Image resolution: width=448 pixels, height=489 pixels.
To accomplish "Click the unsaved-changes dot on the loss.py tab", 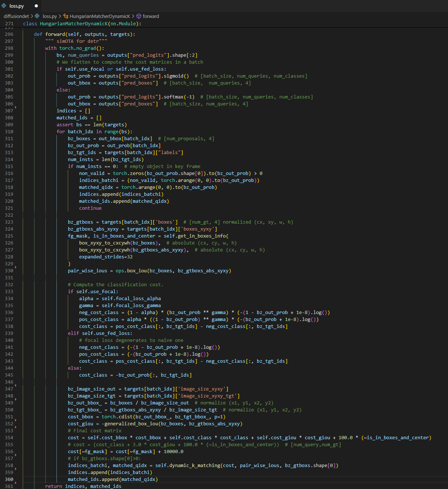I will (x=36, y=6).
